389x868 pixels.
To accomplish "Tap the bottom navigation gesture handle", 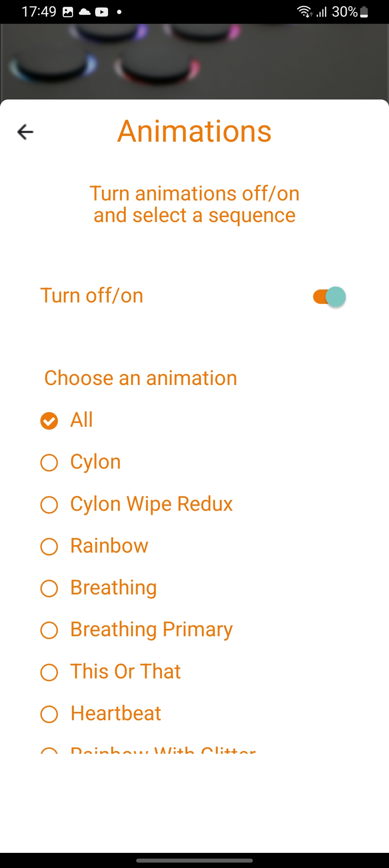I will click(194, 860).
